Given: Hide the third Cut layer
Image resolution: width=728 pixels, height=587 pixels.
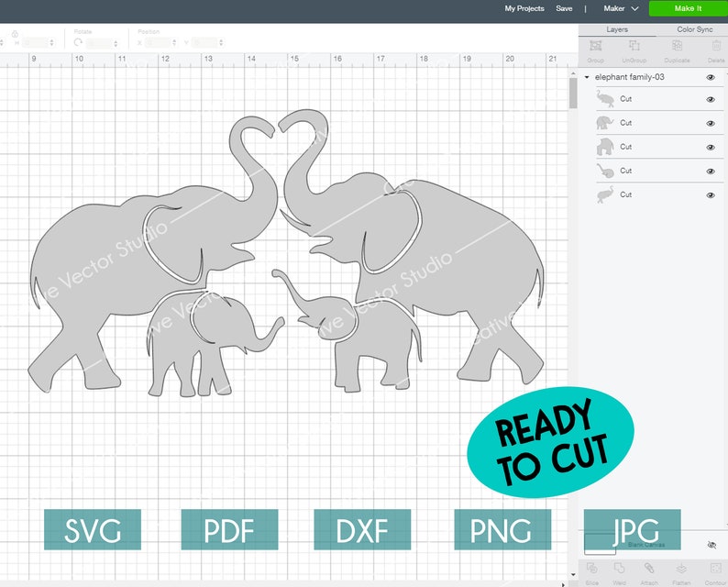Looking at the screenshot, I should coord(711,148).
